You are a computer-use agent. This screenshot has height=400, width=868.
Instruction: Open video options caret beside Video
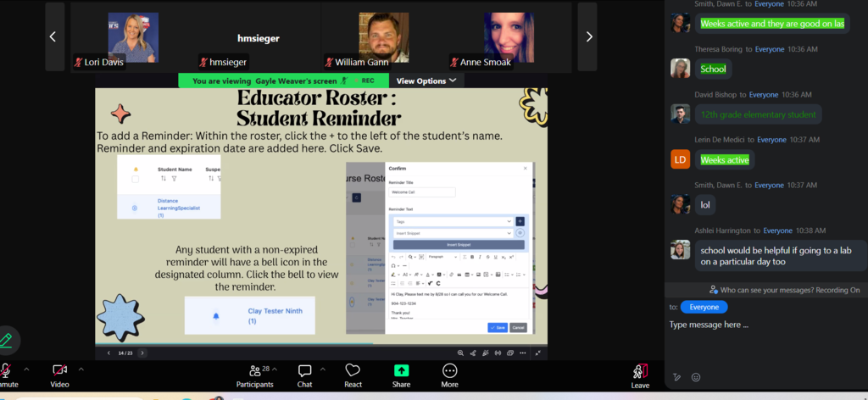click(x=81, y=369)
